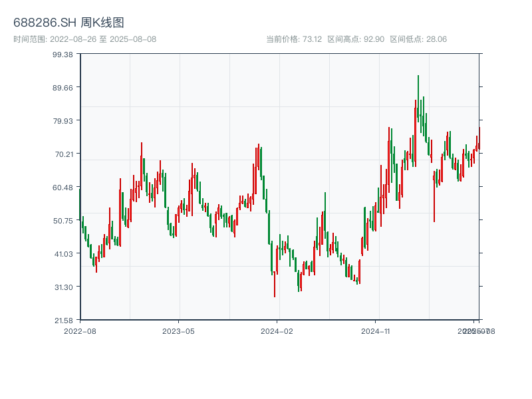This screenshot has height=399, width=532.
Task: Click y-axis label 79.93
Action: pos(63,121)
